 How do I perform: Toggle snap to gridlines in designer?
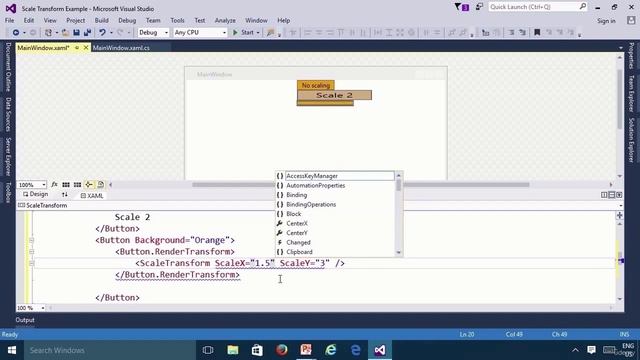tap(77, 184)
